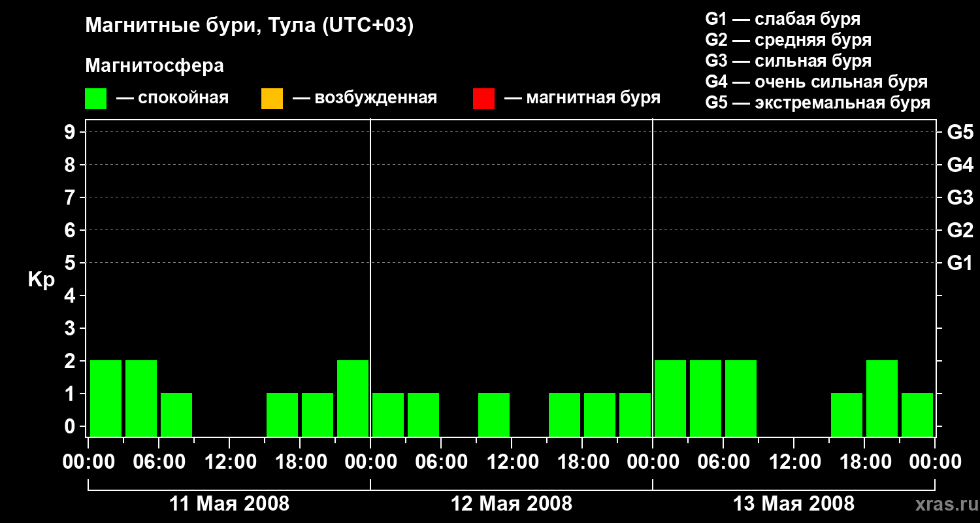Click the orange 'возбужденная' legend swatch
980x523 pixels.
tap(272, 99)
